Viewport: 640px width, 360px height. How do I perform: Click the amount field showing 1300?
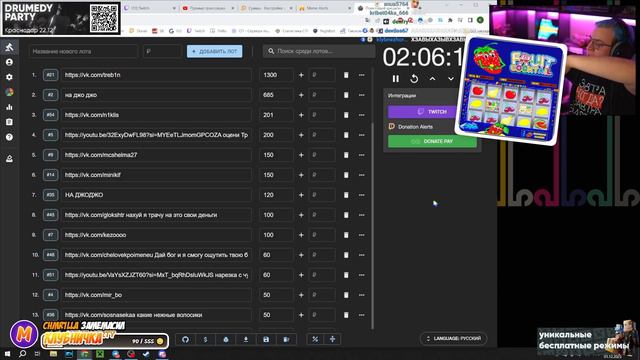point(276,75)
